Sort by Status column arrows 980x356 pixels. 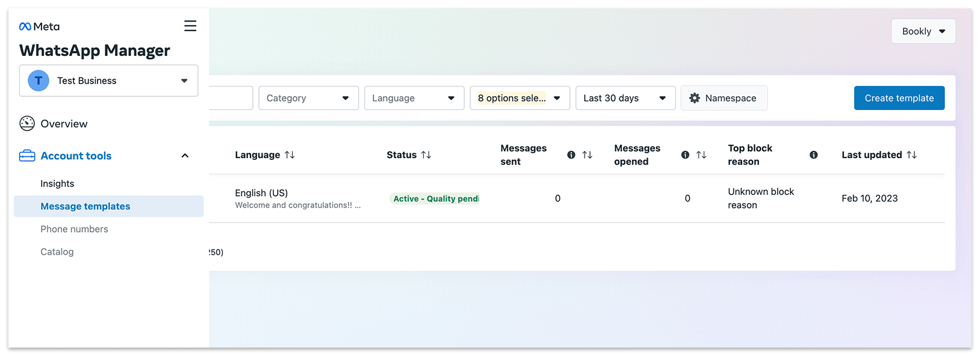tap(426, 155)
